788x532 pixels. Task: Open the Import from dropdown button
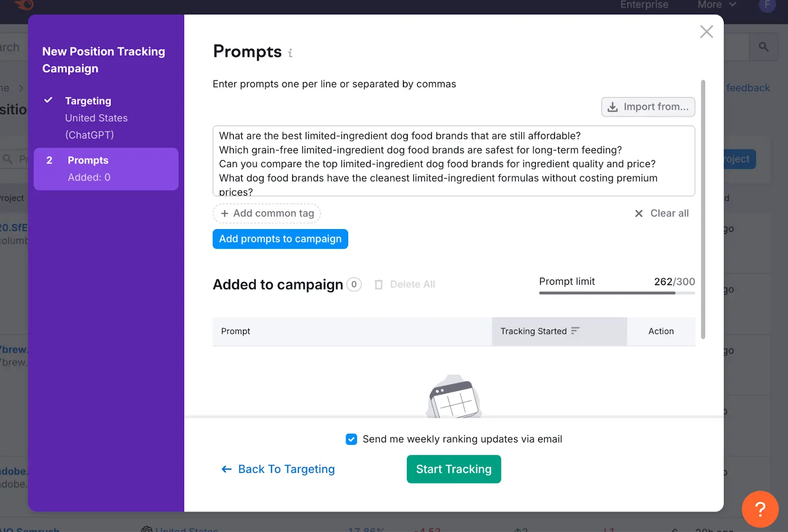coord(648,107)
